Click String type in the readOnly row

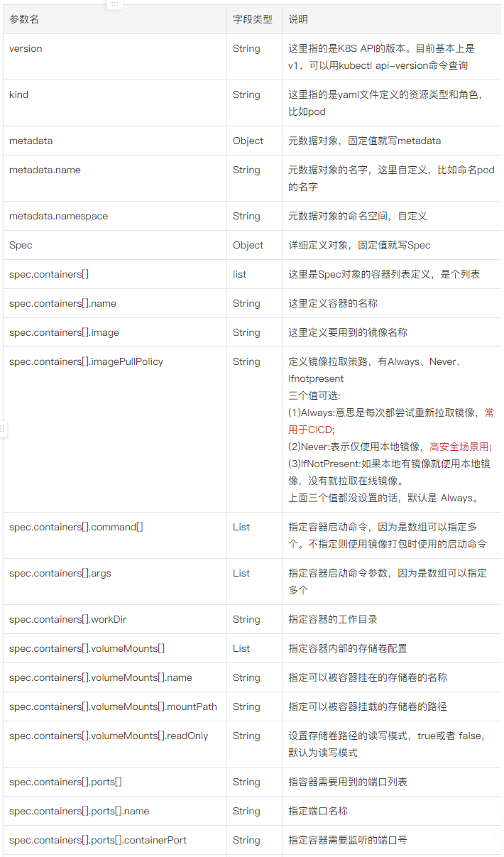[x=246, y=736]
